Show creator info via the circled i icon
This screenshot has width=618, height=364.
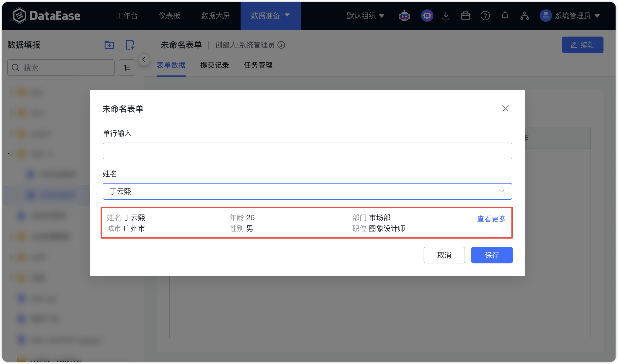[x=281, y=45]
